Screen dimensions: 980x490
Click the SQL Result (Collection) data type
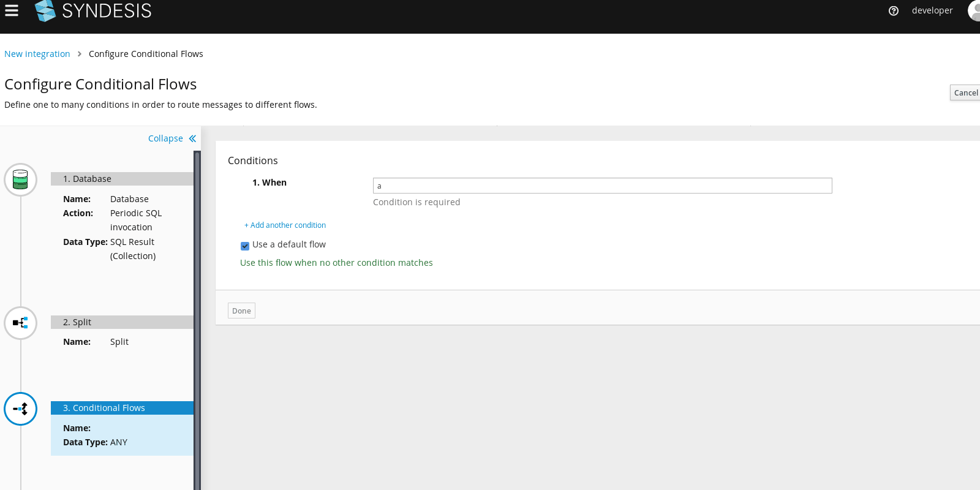point(133,249)
